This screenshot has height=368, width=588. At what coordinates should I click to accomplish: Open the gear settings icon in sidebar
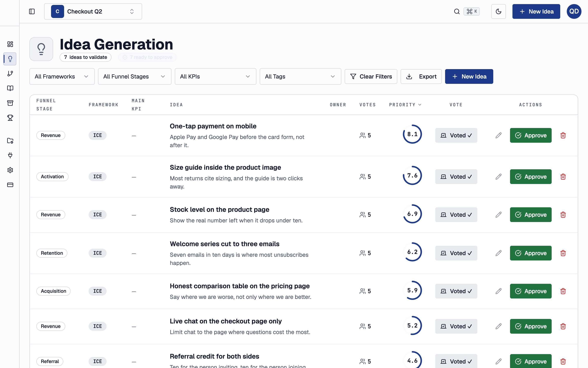coord(10,170)
